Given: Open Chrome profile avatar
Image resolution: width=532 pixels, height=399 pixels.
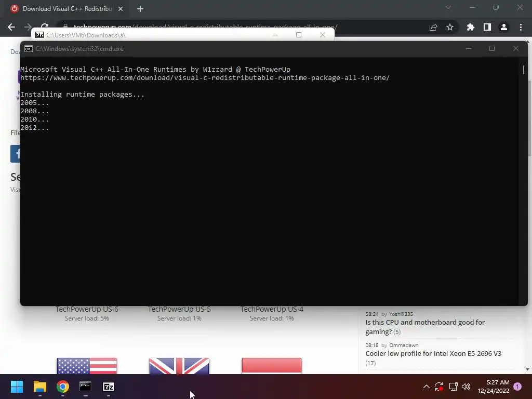Looking at the screenshot, I should pyautogui.click(x=504, y=27).
